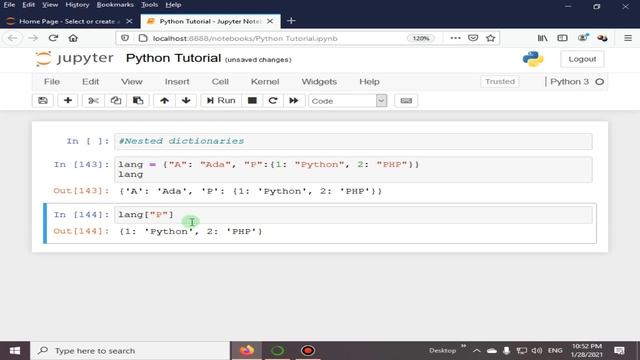The height and width of the screenshot is (360, 640).
Task: Open the Widgets menu
Action: click(319, 82)
